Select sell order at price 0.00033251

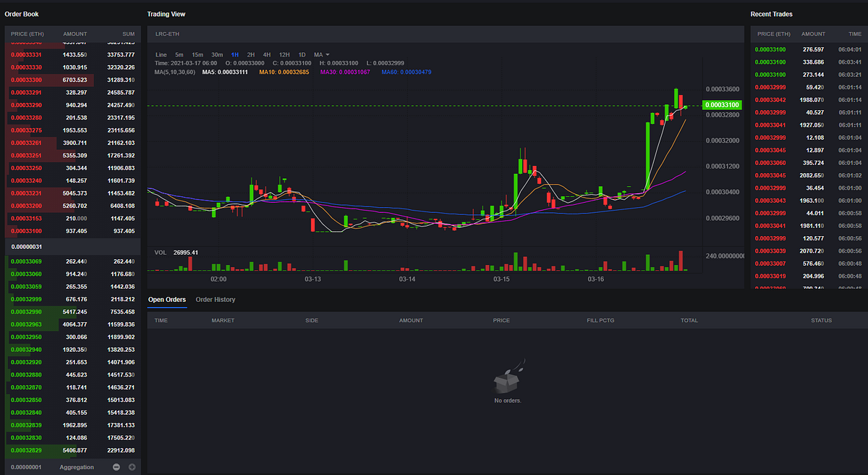point(73,155)
